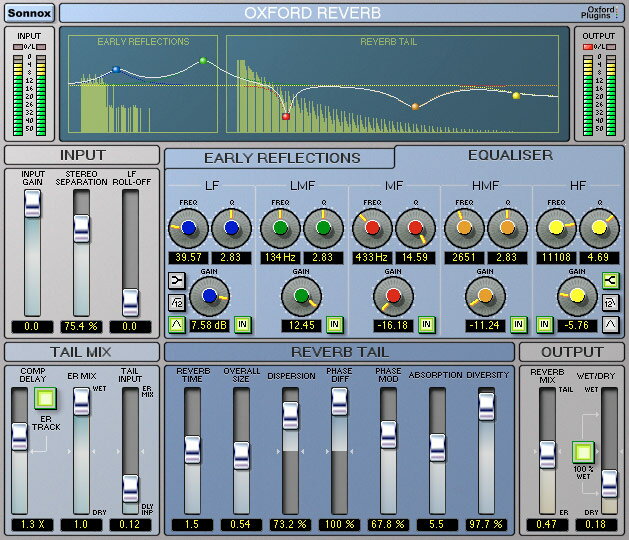
Task: Click the LF band shelf-type icon
Action: 177,280
